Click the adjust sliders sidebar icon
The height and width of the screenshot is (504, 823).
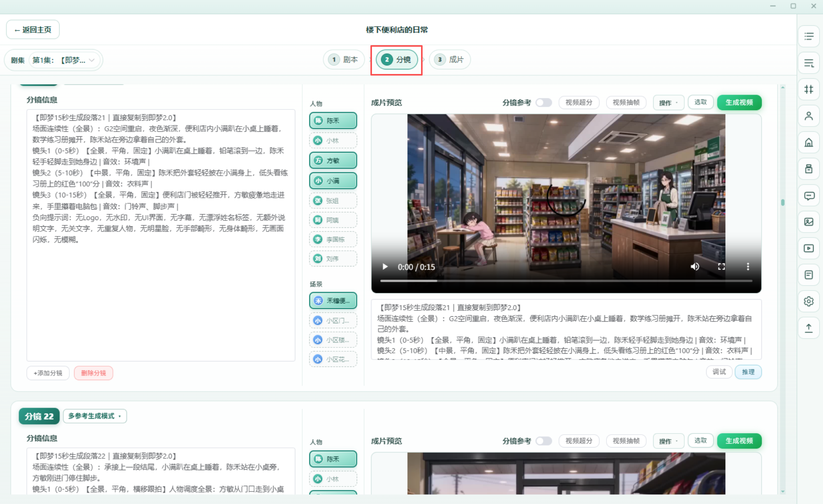(x=809, y=90)
